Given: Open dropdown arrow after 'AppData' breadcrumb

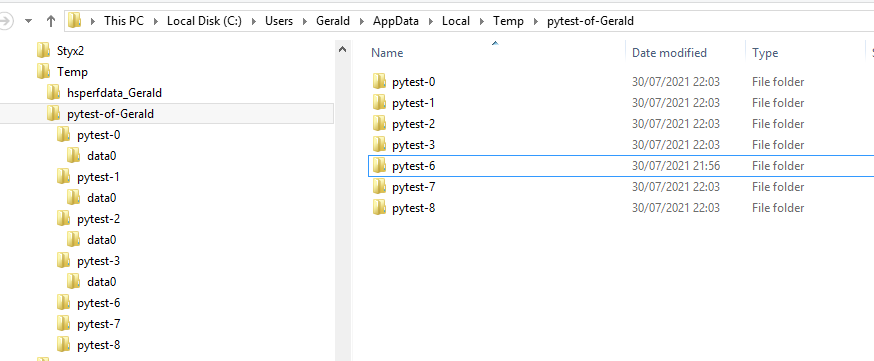Looking at the screenshot, I should click(x=431, y=21).
